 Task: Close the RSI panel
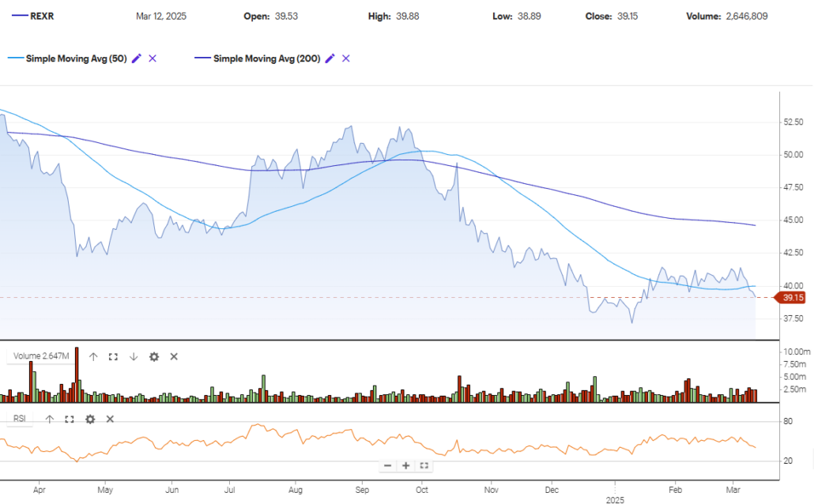[110, 419]
